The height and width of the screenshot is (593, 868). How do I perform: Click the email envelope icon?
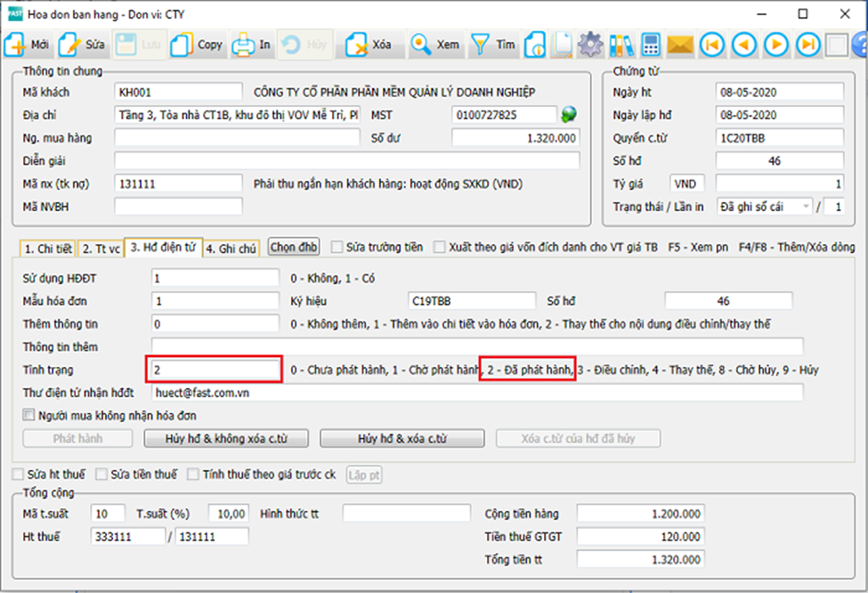681,45
